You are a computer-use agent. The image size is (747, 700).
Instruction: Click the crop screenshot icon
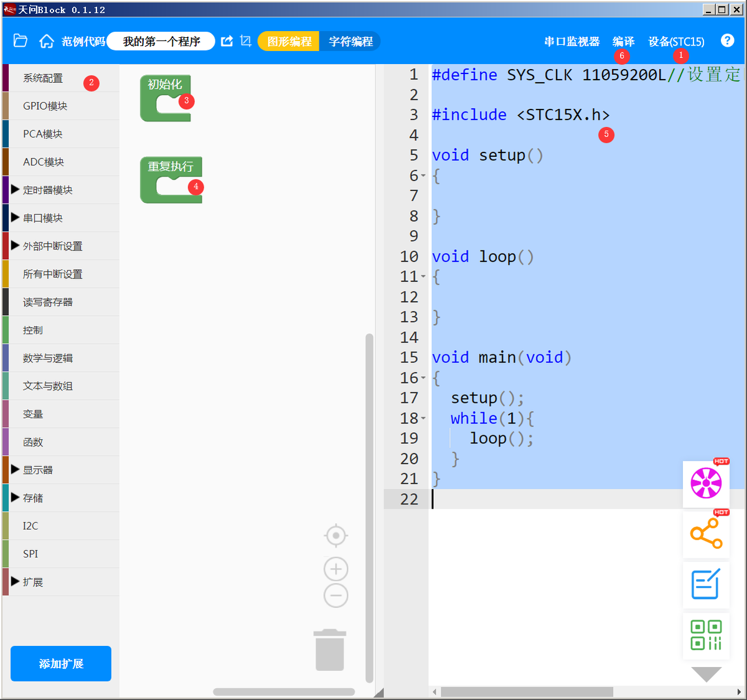tap(245, 41)
